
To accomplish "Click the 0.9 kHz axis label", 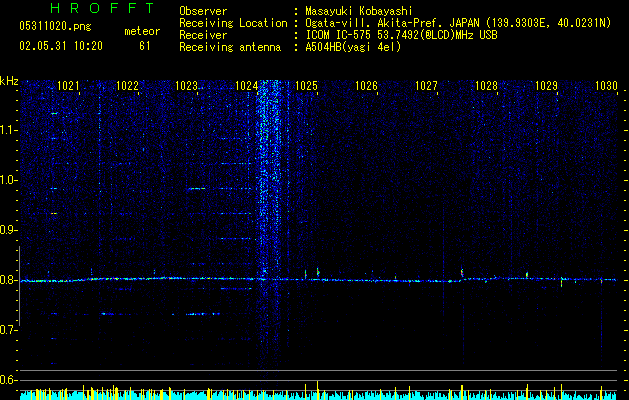I will coord(9,230).
